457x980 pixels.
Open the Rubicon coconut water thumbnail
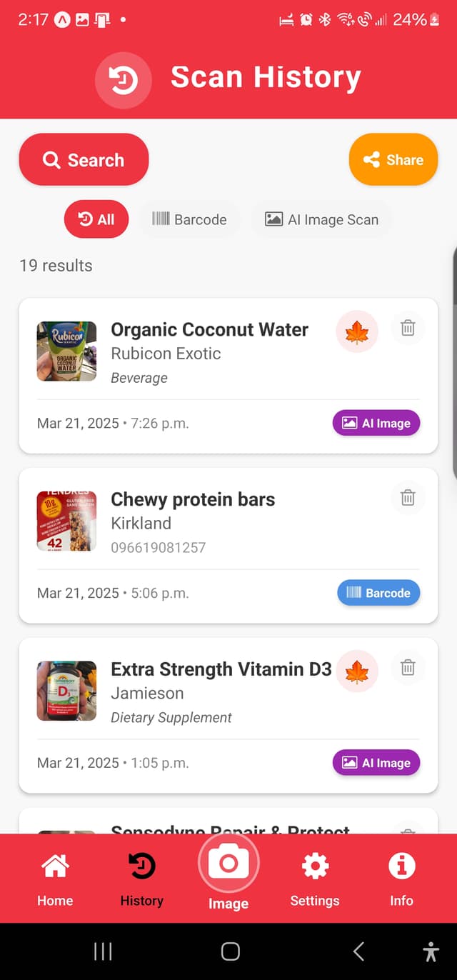pos(66,351)
